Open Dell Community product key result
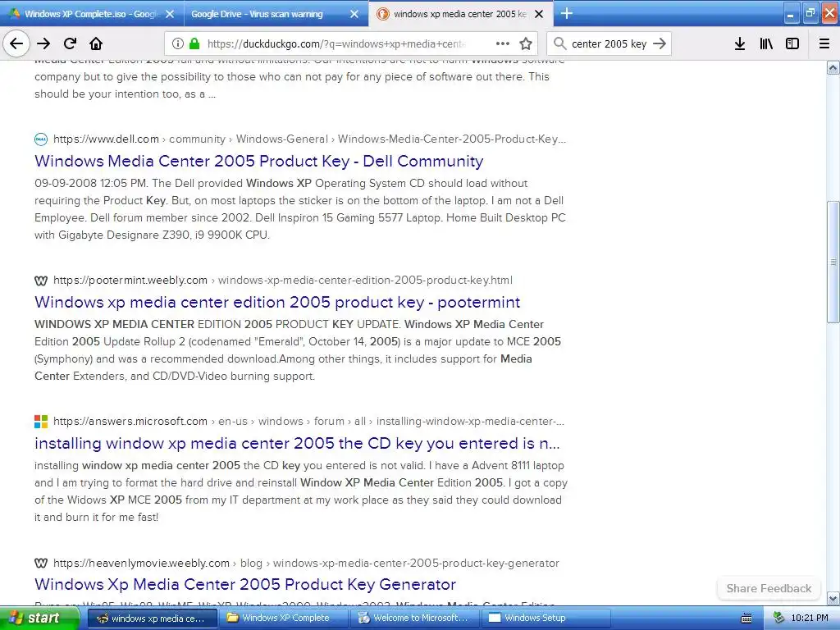This screenshot has height=630, width=840. (x=258, y=161)
